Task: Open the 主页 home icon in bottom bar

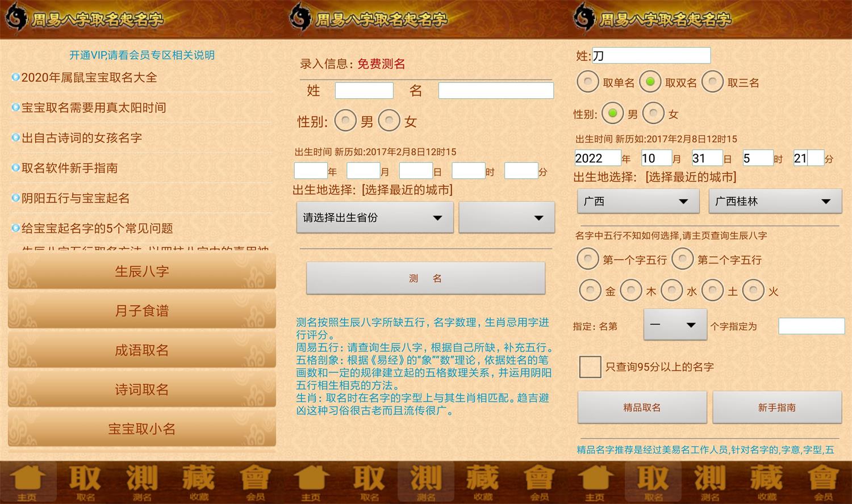Action: pyautogui.click(x=30, y=481)
